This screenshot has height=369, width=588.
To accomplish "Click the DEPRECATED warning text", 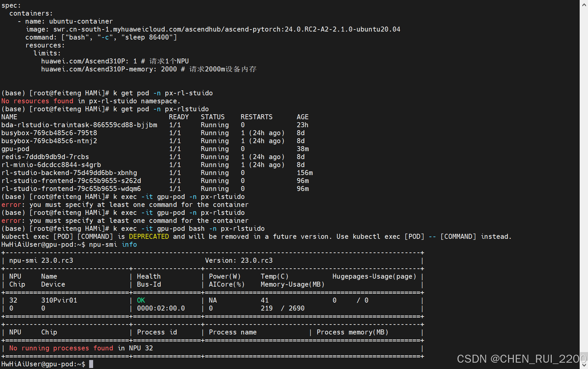I will point(149,236).
